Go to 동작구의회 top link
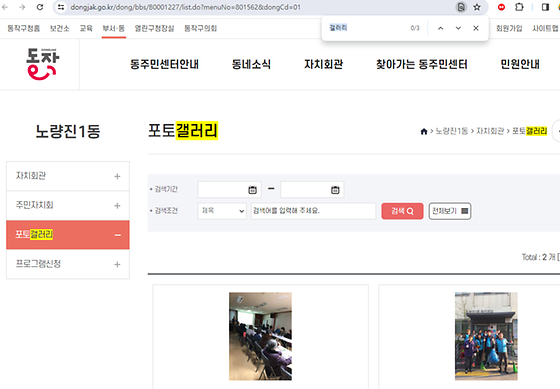The height and width of the screenshot is (389, 560). coord(201,28)
